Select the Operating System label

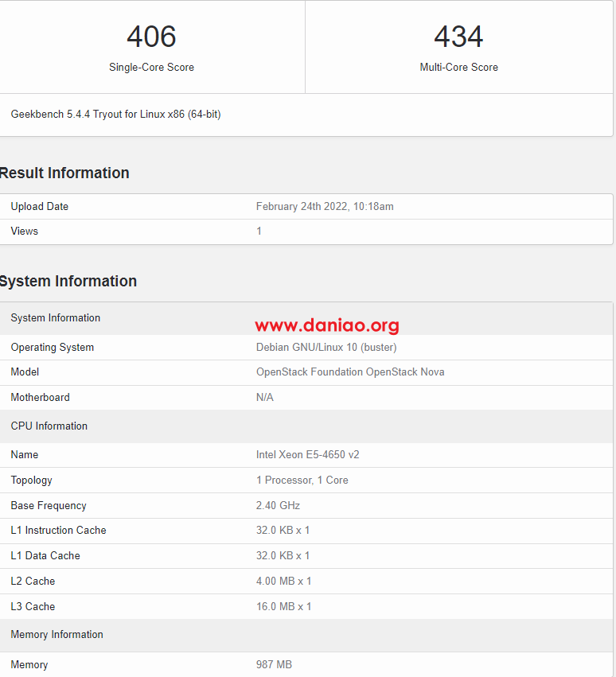(x=53, y=347)
